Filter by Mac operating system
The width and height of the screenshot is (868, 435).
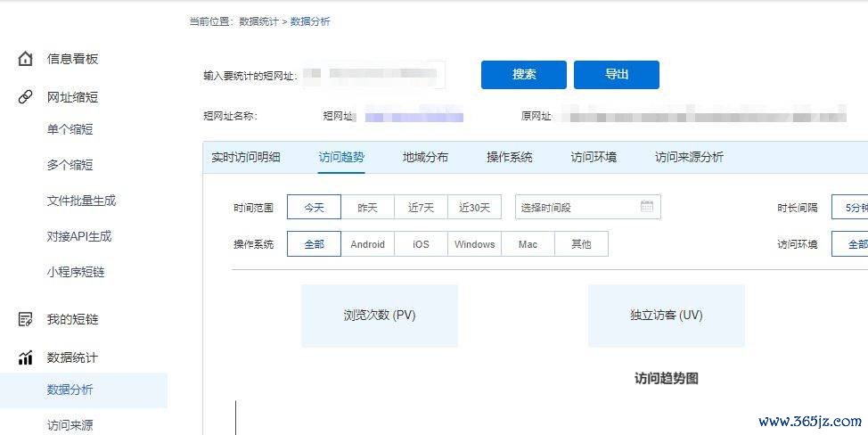coord(528,244)
